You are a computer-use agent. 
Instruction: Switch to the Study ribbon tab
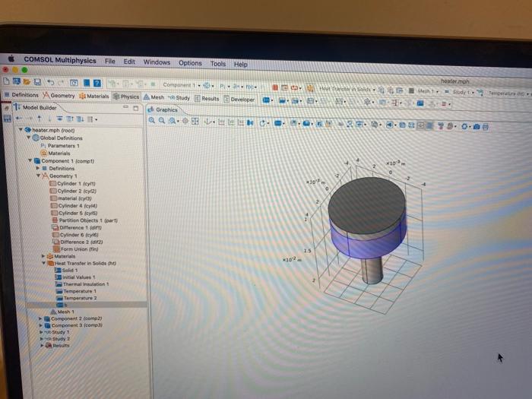coord(179,98)
